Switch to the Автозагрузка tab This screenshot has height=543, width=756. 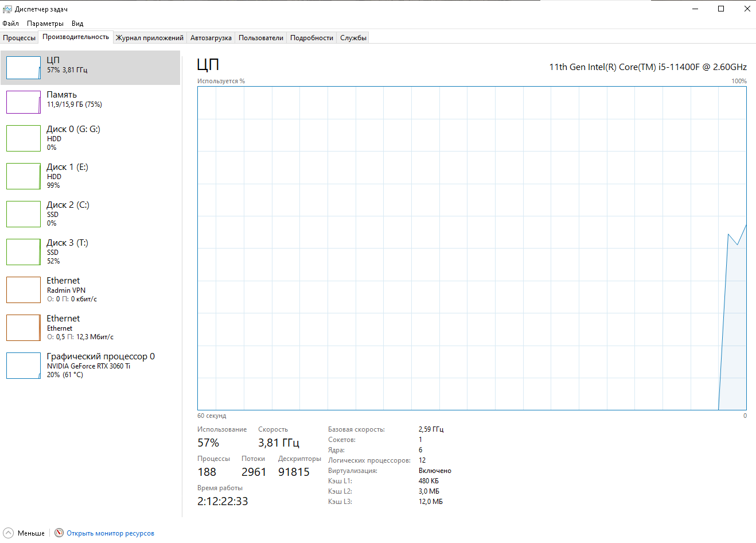(211, 38)
